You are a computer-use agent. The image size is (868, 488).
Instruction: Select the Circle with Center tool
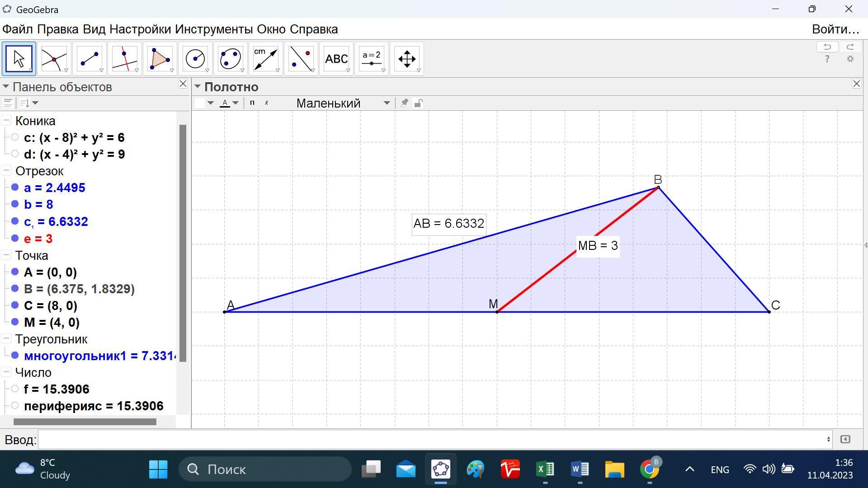pos(195,59)
